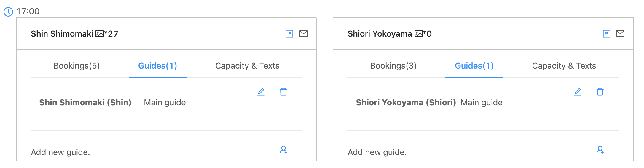Click the Shin Shimomaki (Shin) guide name
The width and height of the screenshot is (644, 168).
coord(85,102)
